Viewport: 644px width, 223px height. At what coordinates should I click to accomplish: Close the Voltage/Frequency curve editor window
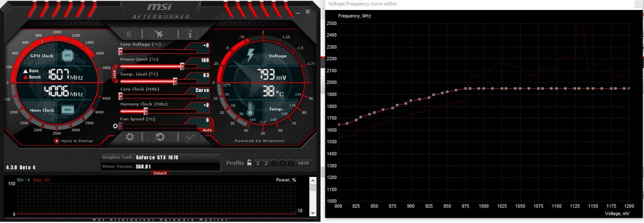639,4
